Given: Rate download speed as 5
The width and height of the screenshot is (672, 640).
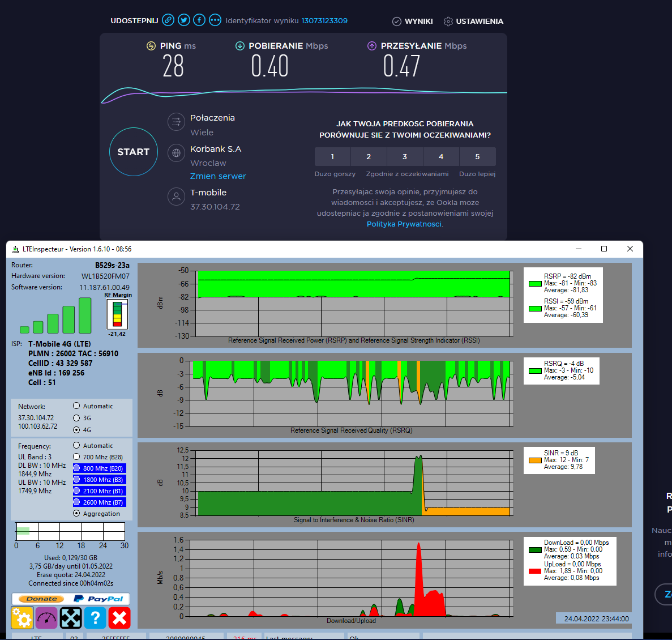Looking at the screenshot, I should [x=477, y=156].
